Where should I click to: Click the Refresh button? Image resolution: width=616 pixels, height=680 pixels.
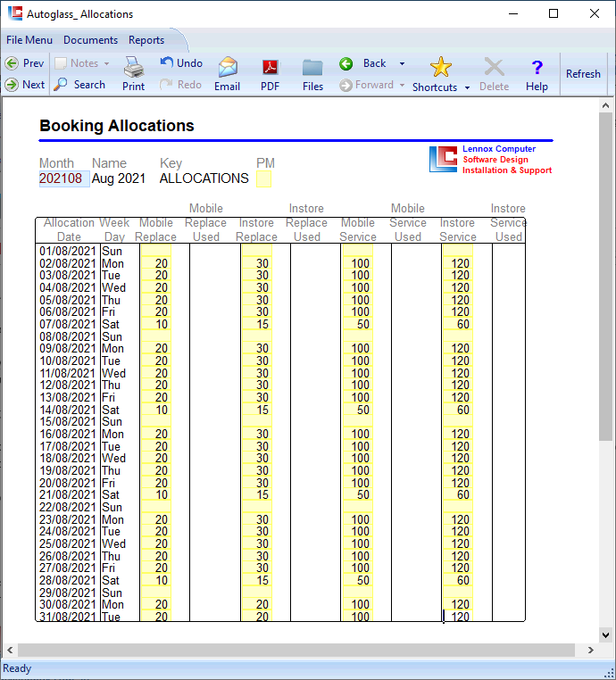583,74
